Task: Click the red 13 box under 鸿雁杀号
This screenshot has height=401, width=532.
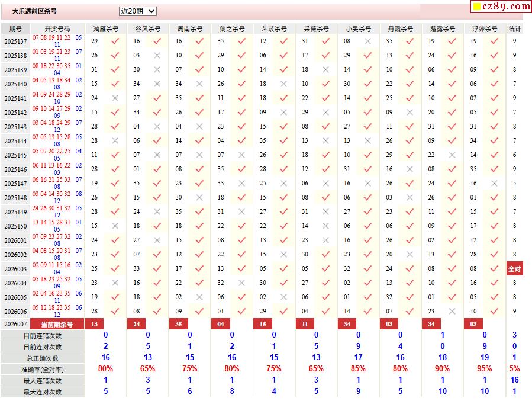Action: (x=95, y=324)
